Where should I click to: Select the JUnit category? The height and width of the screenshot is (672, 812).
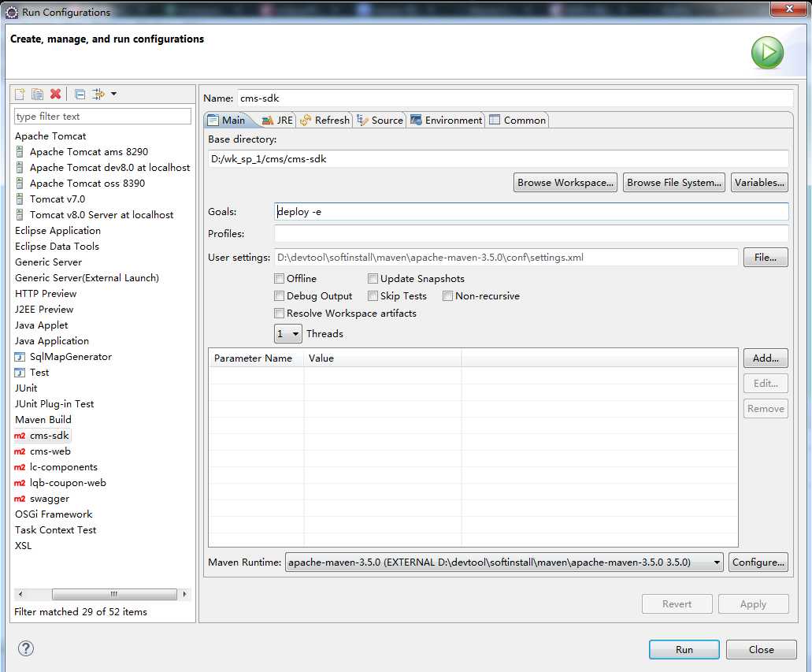tap(26, 388)
